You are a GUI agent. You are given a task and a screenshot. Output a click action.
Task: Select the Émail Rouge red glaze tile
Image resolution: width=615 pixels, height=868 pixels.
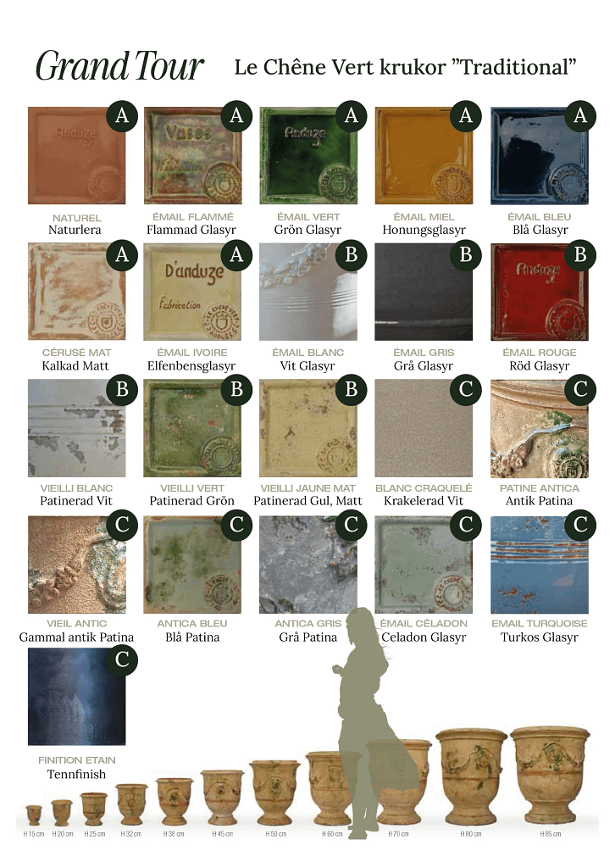[540, 292]
